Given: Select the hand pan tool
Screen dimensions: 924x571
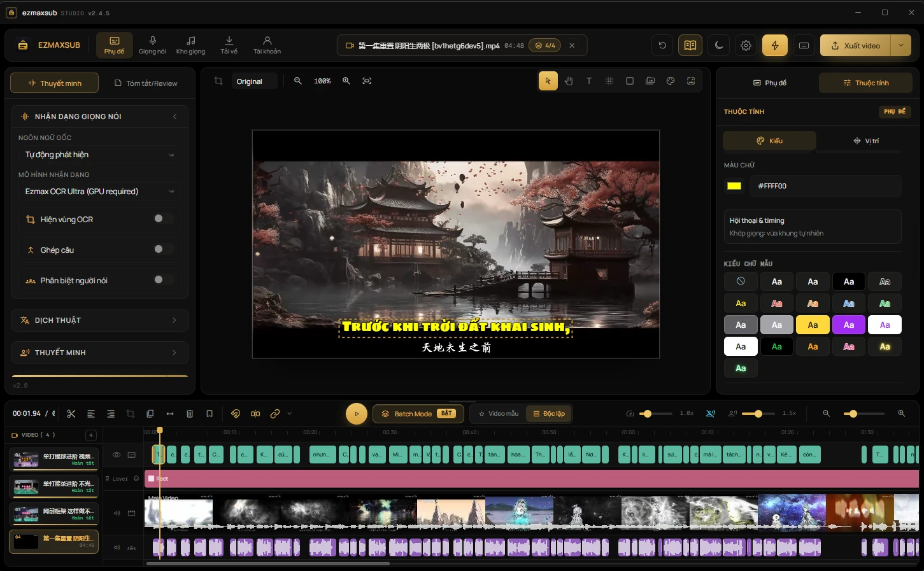Looking at the screenshot, I should coord(569,81).
